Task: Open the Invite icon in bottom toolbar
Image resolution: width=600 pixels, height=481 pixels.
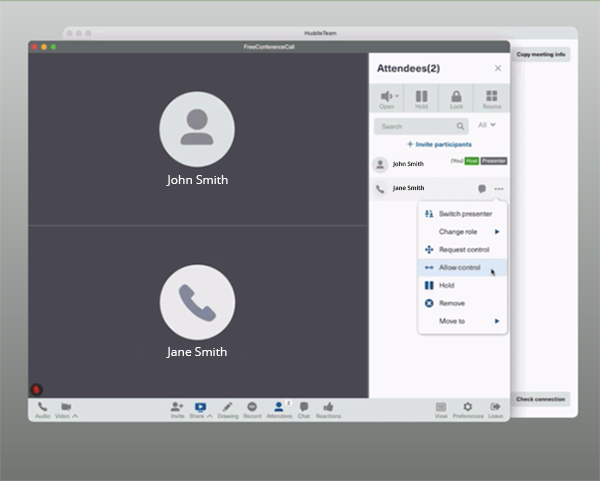Action: [177, 406]
